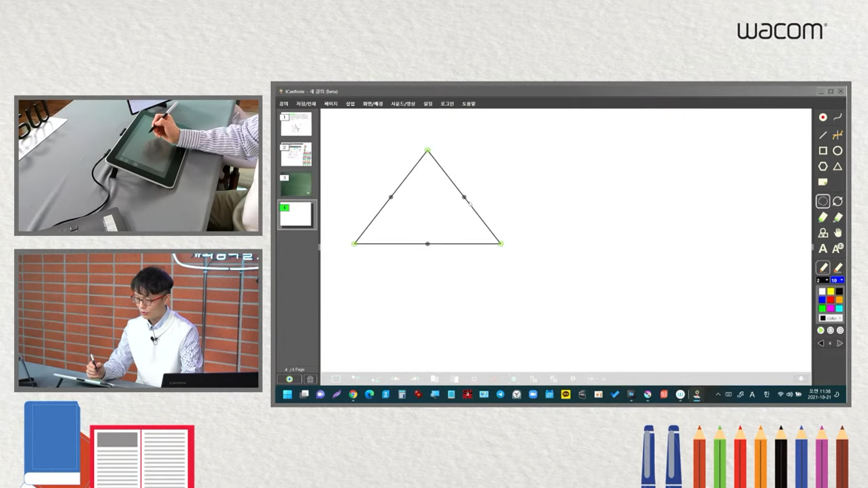
Task: Open the 삽입 menu
Action: click(x=351, y=104)
